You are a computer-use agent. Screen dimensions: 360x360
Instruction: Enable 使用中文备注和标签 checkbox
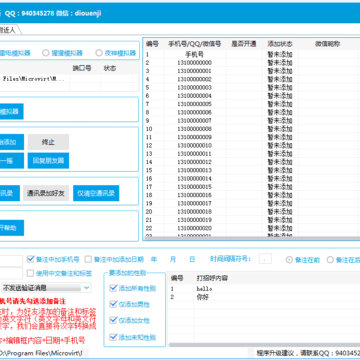point(59,273)
